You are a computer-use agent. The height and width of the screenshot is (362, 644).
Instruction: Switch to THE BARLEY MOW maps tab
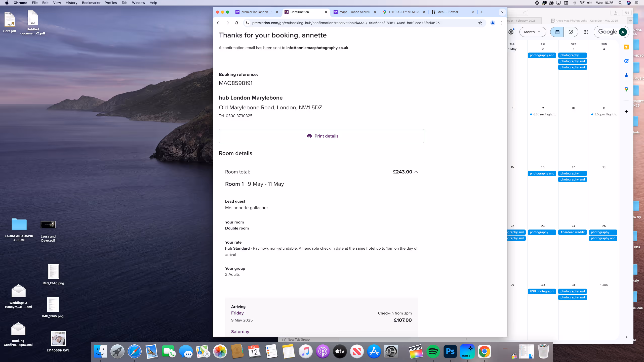click(403, 12)
